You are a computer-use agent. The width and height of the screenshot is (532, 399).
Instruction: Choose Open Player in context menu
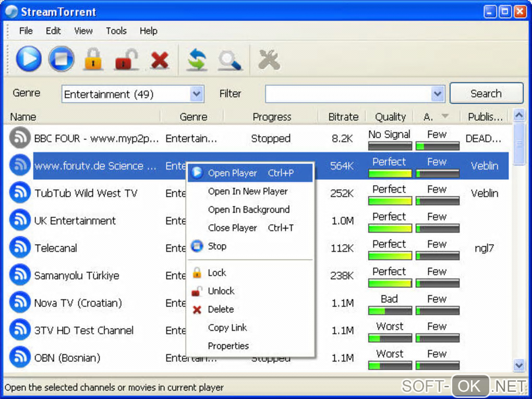click(x=250, y=173)
